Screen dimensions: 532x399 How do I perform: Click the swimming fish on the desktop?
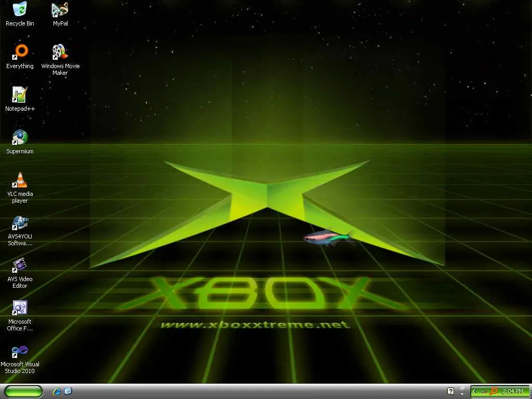pyautogui.click(x=327, y=237)
